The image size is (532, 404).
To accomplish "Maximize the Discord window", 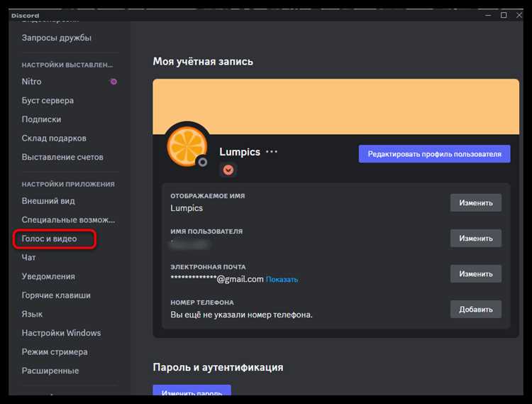I will [x=504, y=16].
